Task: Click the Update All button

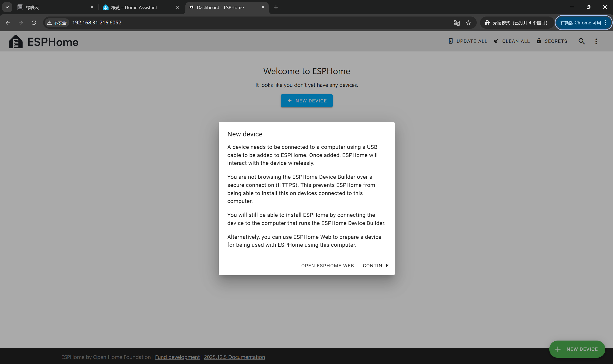Action: click(x=468, y=41)
